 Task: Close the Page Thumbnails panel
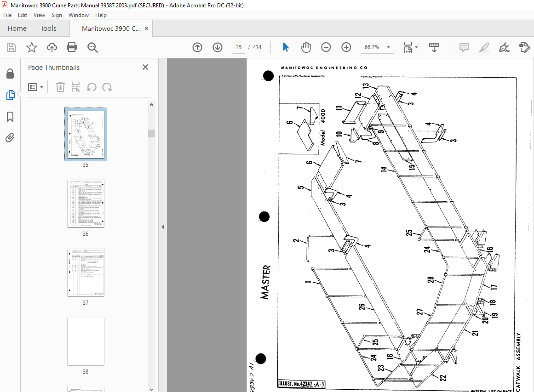pyautogui.click(x=145, y=67)
